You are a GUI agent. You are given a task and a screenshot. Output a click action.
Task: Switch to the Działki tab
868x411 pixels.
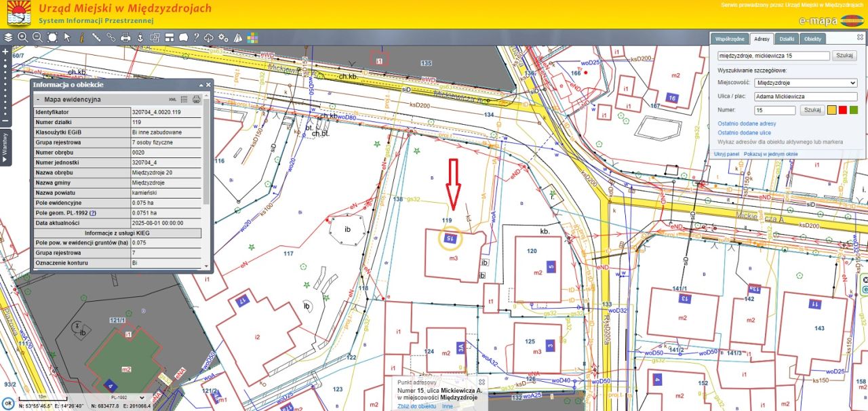787,39
